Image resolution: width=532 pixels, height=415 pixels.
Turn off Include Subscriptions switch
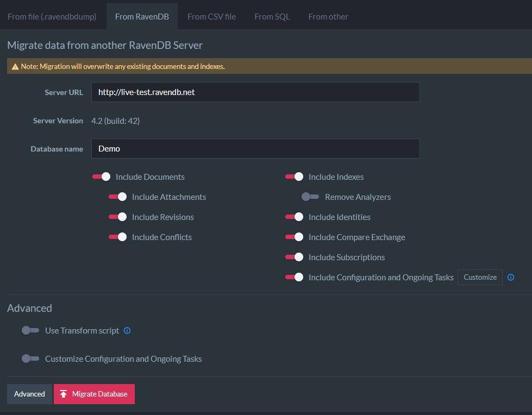point(294,257)
